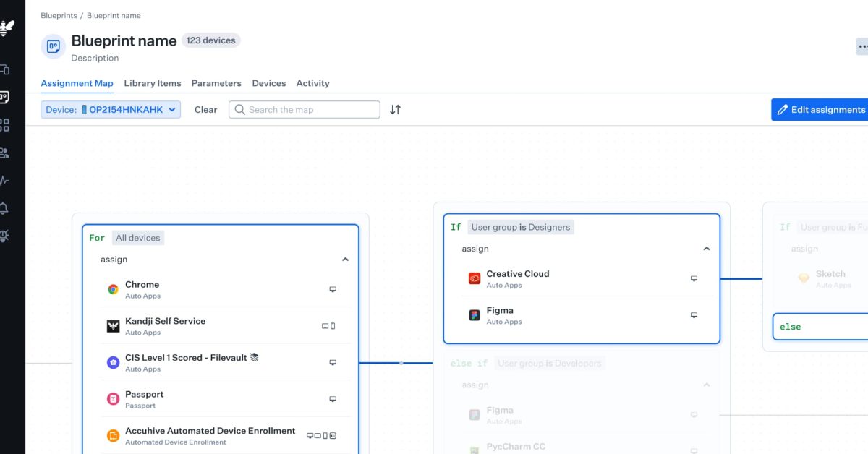Click the All devices condition chip

click(137, 238)
